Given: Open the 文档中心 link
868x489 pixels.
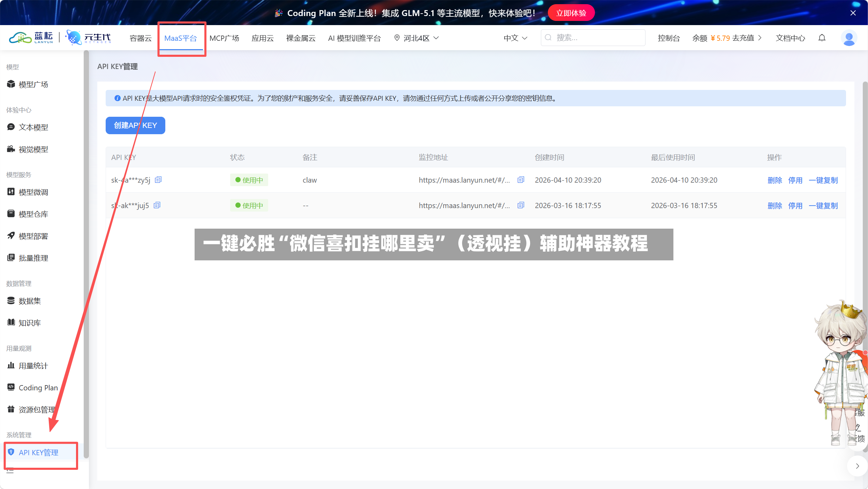Looking at the screenshot, I should (x=791, y=38).
